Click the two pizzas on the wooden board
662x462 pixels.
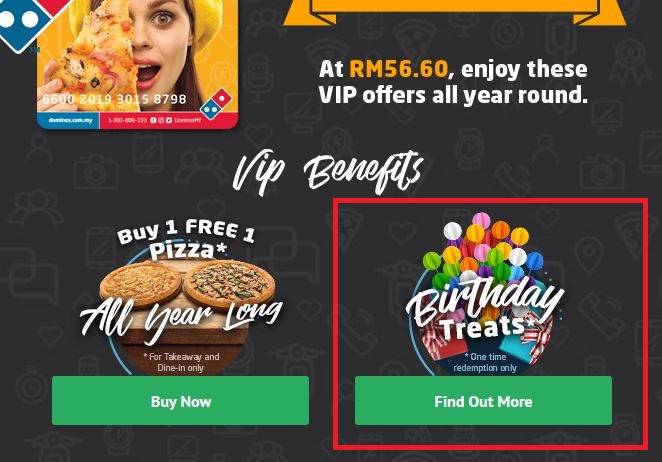[187, 285]
